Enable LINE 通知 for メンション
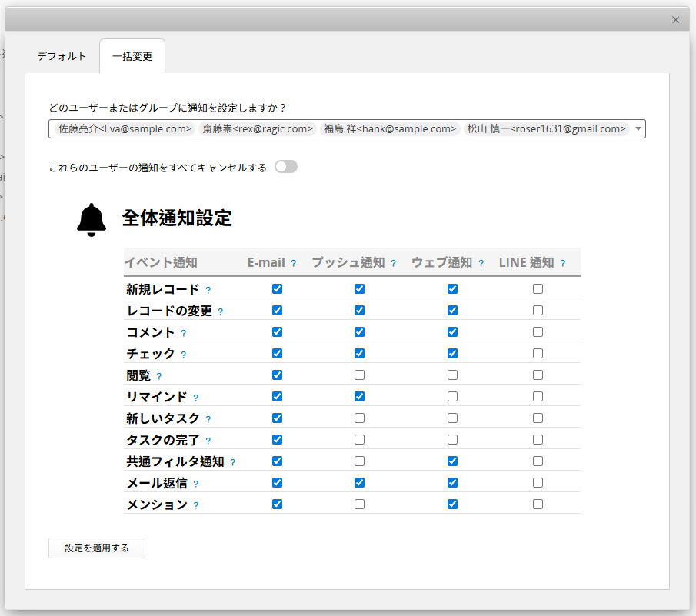This screenshot has height=616, width=696. pyautogui.click(x=538, y=504)
